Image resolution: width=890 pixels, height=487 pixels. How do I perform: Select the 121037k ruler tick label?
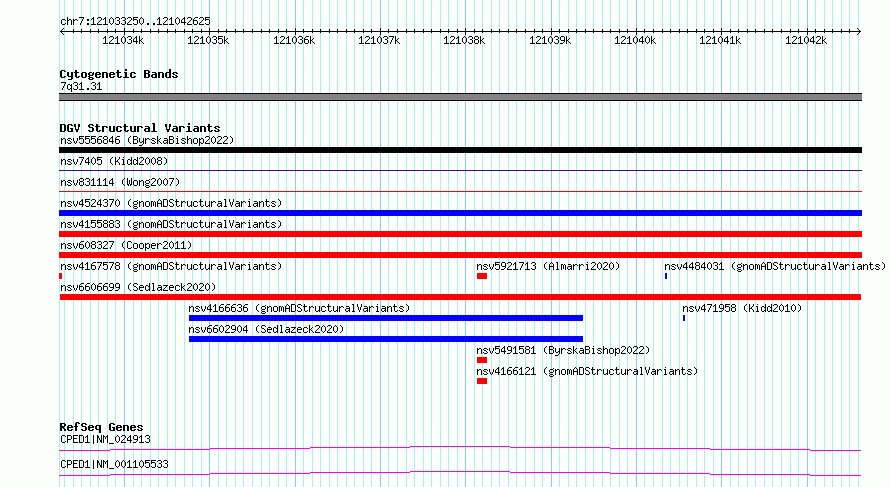point(379,40)
